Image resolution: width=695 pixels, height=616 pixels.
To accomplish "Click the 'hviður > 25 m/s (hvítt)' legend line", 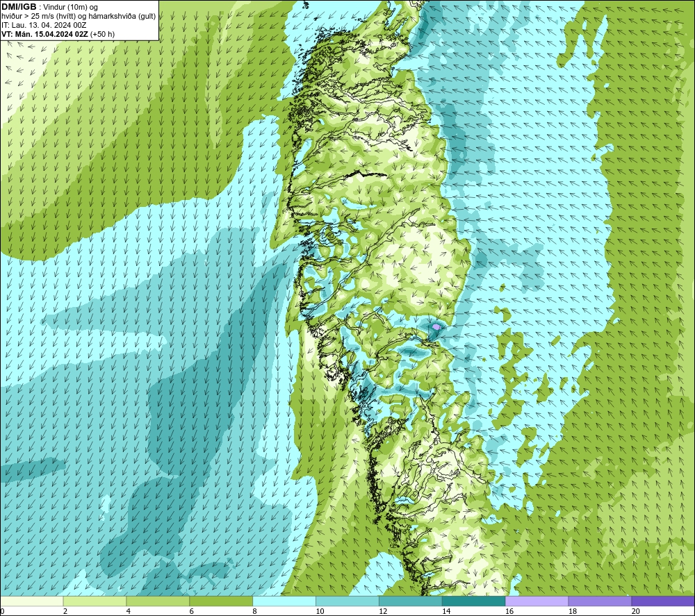I will tap(79, 16).
